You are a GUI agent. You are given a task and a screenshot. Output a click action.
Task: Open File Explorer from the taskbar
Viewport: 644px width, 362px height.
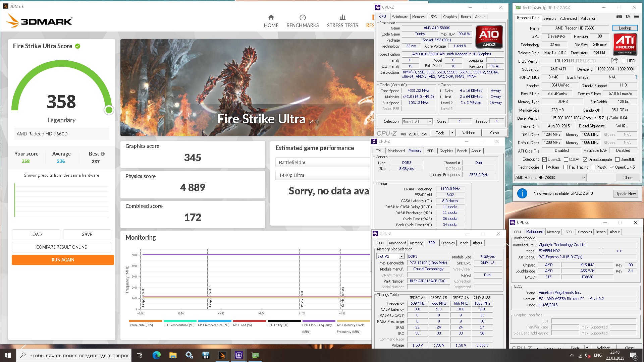[173, 355]
